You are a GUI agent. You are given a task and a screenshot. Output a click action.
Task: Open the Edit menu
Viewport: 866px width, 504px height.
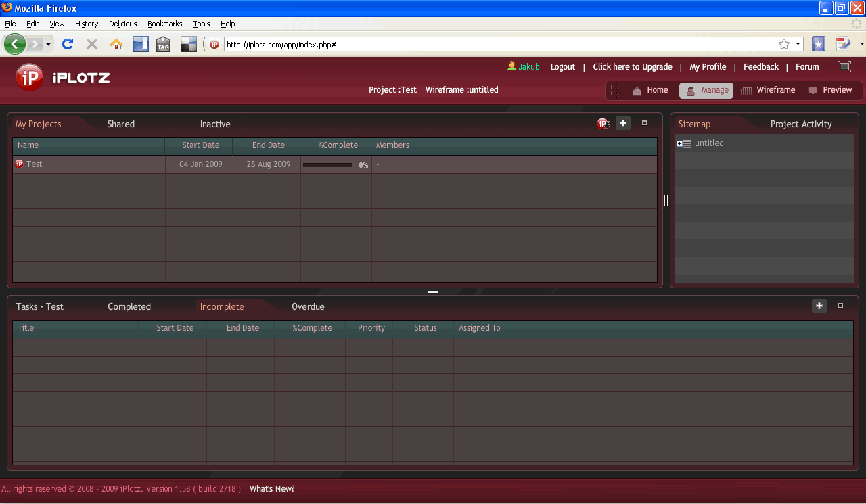(x=32, y=24)
